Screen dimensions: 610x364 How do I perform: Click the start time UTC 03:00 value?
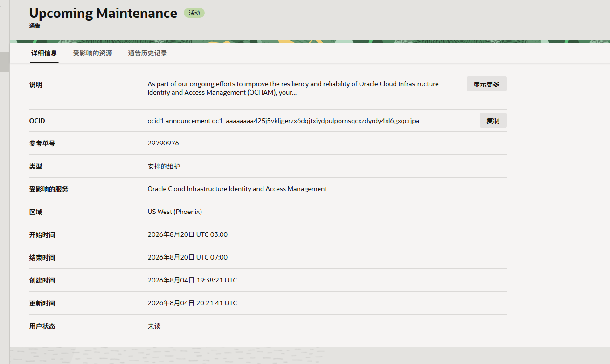187,234
